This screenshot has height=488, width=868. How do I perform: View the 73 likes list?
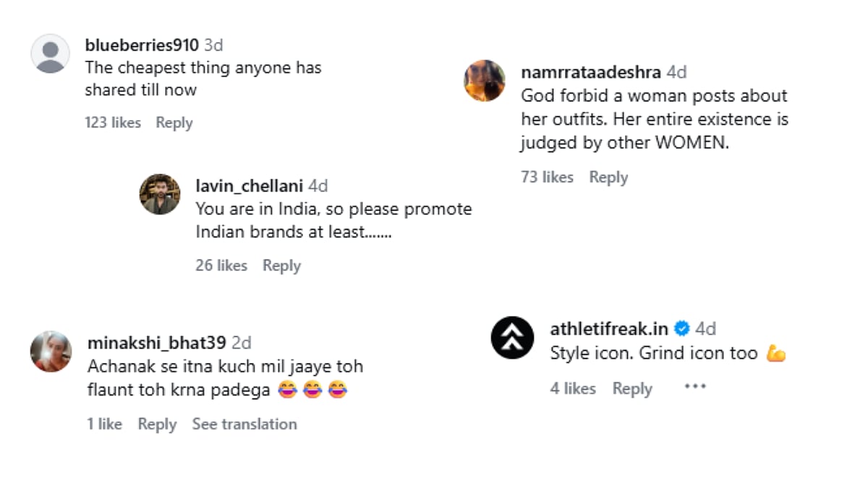coord(547,177)
